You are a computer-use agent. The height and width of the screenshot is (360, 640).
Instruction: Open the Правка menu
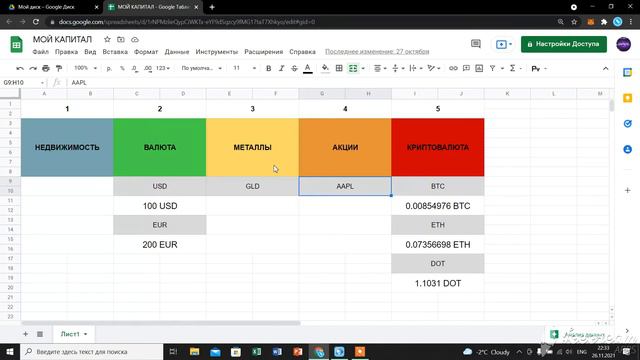click(x=67, y=52)
